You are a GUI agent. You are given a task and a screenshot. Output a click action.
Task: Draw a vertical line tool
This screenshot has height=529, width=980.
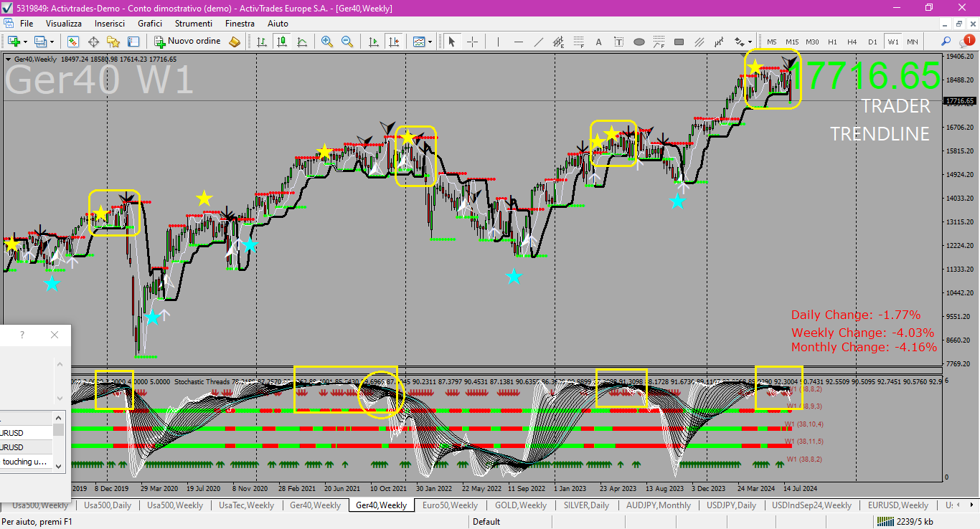coord(499,42)
